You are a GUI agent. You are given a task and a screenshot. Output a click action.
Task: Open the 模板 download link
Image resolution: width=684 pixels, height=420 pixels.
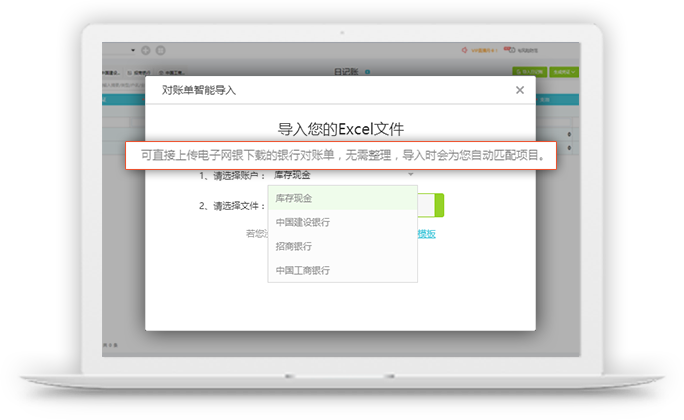coord(426,234)
